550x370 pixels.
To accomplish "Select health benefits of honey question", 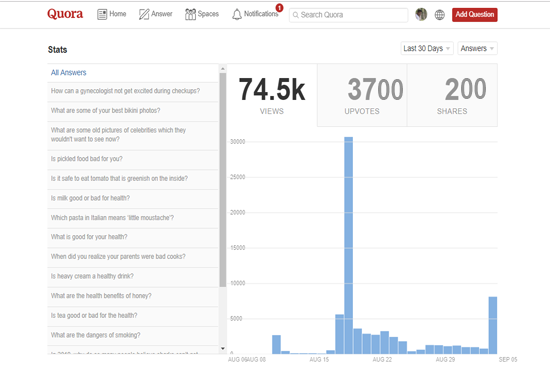I will tap(133, 296).
